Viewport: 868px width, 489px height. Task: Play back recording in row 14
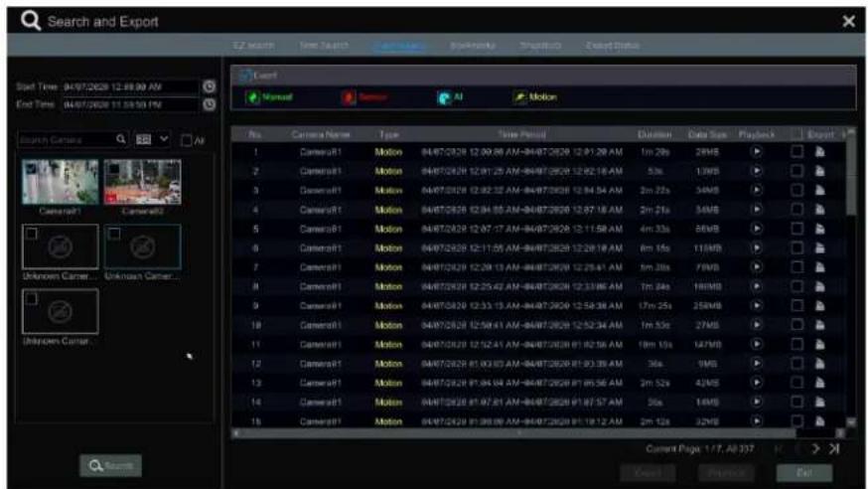pos(756,403)
